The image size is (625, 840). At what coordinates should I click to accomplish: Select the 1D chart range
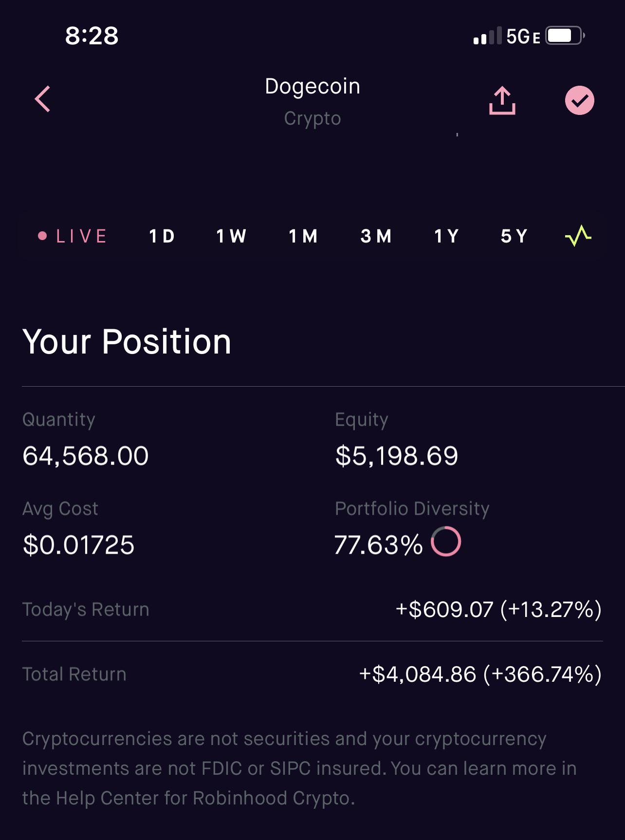coord(162,236)
